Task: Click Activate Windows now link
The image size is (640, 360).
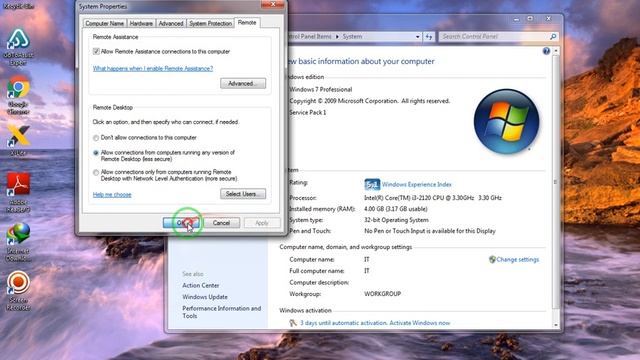Action: (420, 323)
